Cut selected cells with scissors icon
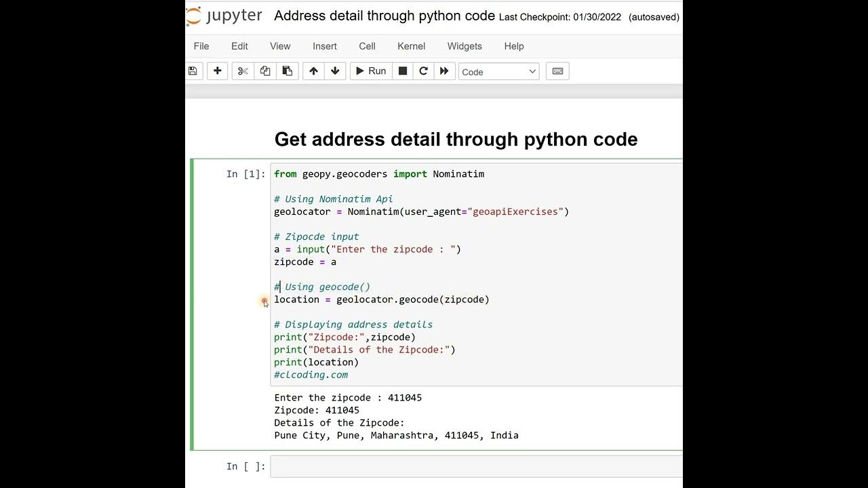 coord(243,71)
